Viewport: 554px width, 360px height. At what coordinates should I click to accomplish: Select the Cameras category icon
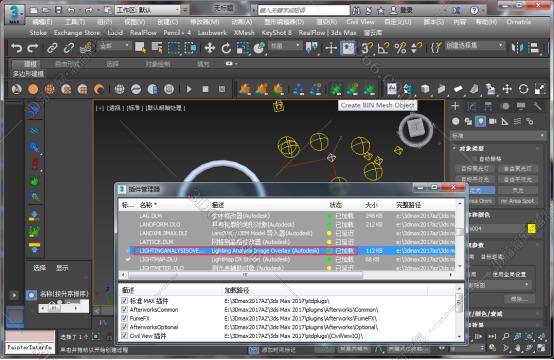[493, 122]
